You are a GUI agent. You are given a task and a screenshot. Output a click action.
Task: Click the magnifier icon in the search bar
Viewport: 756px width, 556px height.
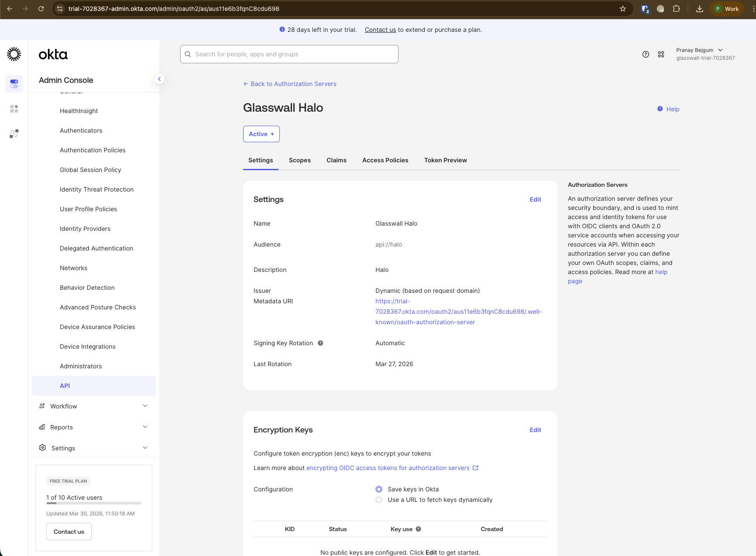pyautogui.click(x=188, y=54)
